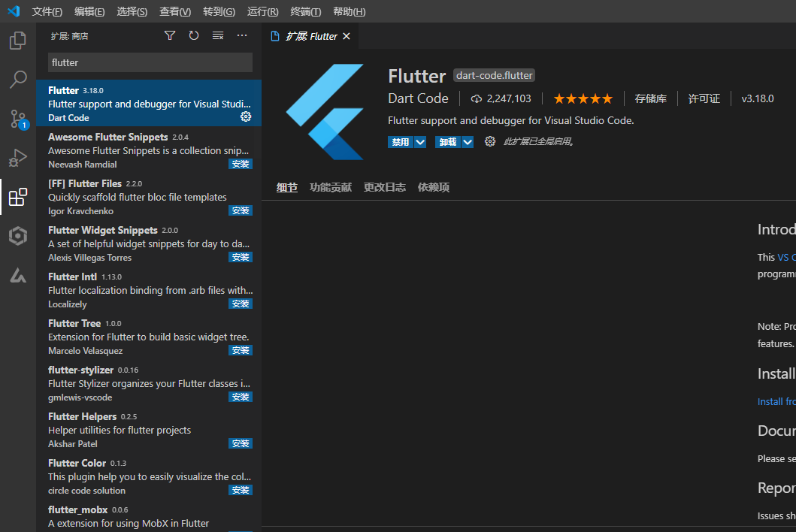The width and height of the screenshot is (796, 532).
Task: Click the extensions search field containing flutter
Action: coord(150,62)
